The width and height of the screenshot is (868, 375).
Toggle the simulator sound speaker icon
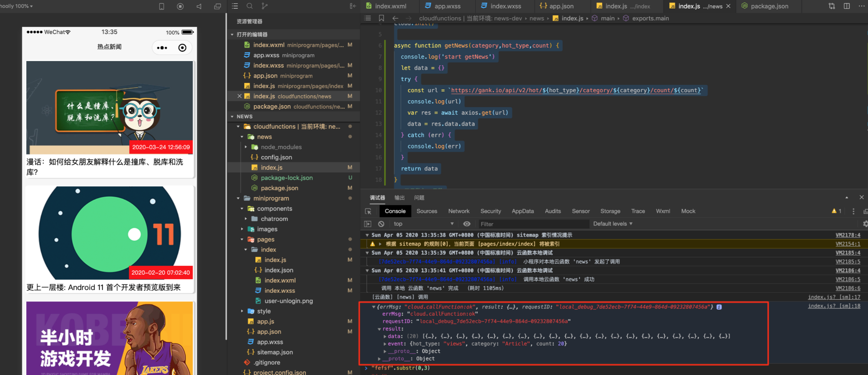coord(199,7)
